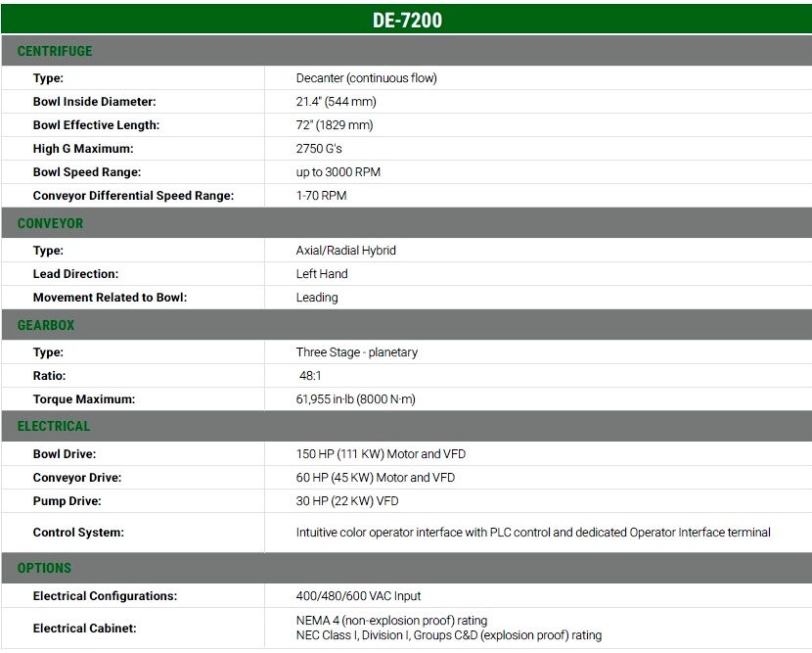812x653 pixels.
Task: Click '60 HP (45 KW) Motor and VFD'
Action: coord(376,478)
